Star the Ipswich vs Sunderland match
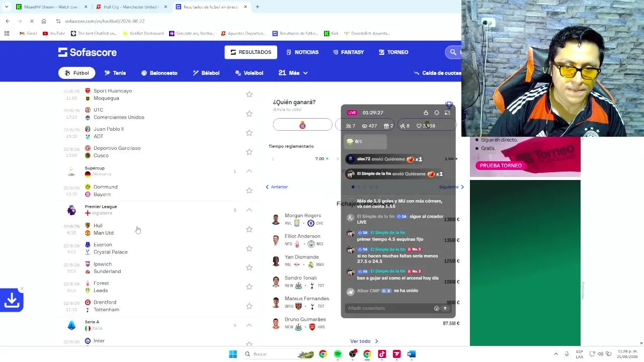Screen dimensions: 644x362 249,267
